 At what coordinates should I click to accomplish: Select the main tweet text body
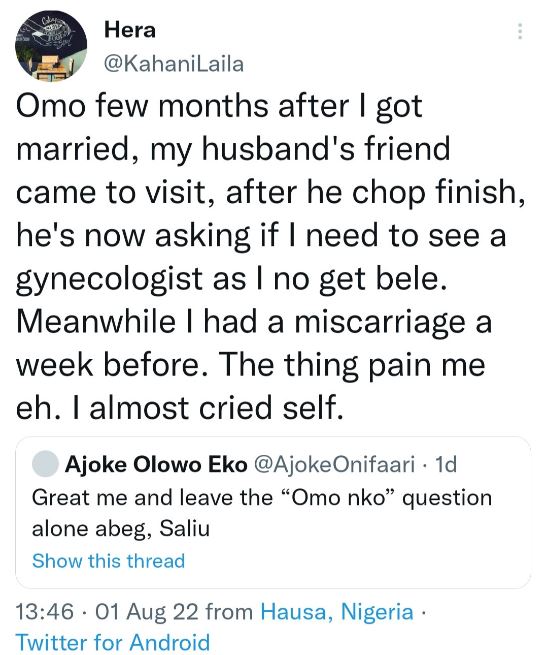[x=271, y=256]
